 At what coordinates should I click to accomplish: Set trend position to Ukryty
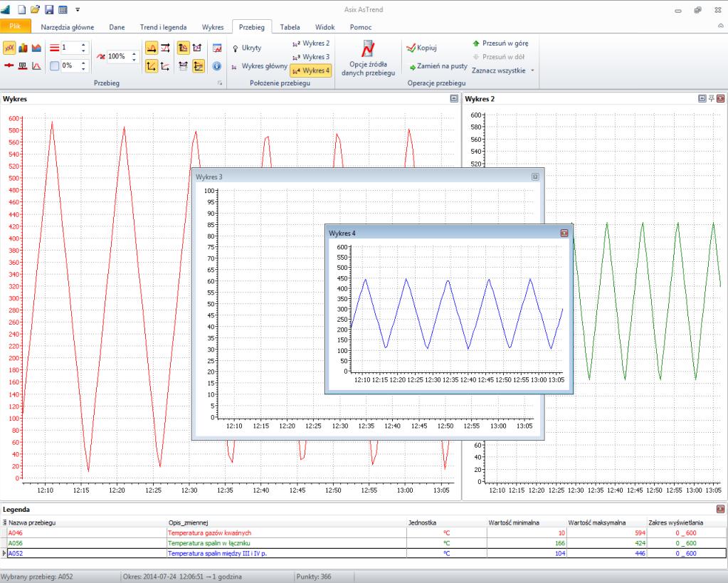[247, 48]
